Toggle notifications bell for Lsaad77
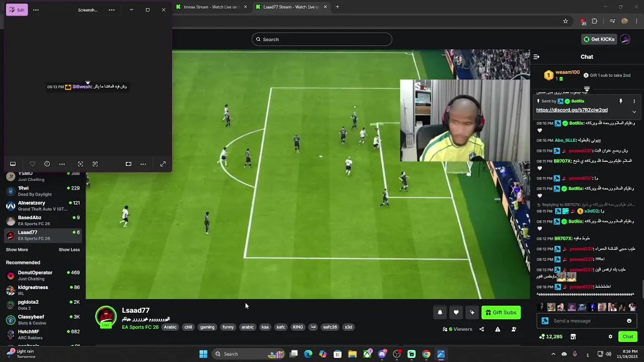Screen dimensions: 644x362 [440, 312]
